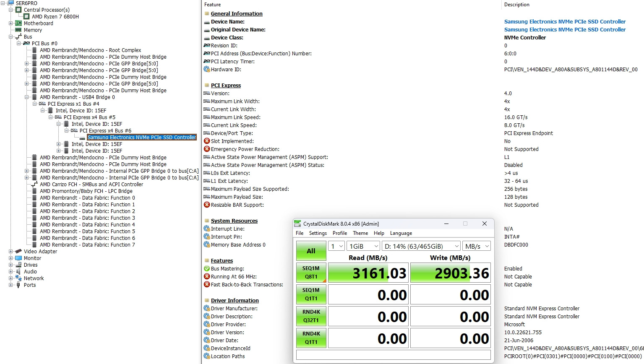Click the PCI Express x1 Bus #4 icon
This screenshot has width=644, height=364.
point(42,104)
